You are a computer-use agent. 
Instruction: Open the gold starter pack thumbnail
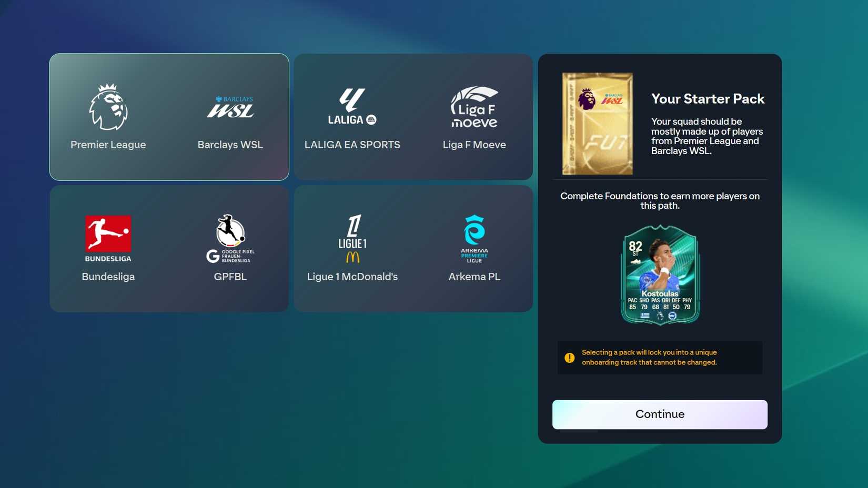[598, 124]
